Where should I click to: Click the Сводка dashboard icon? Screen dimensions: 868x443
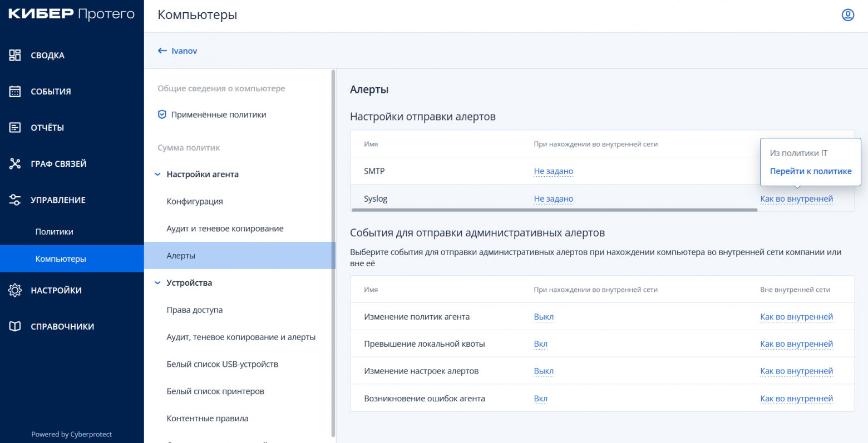15,55
